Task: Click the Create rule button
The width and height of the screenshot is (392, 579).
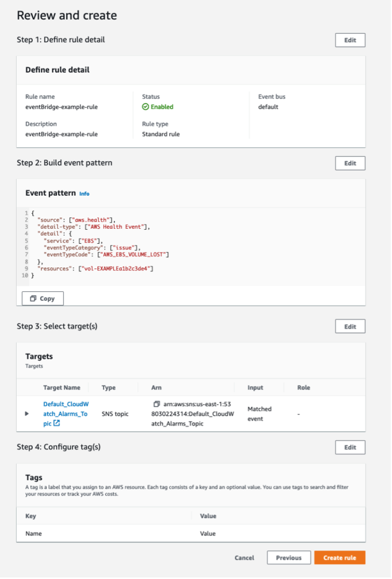Action: pos(340,558)
